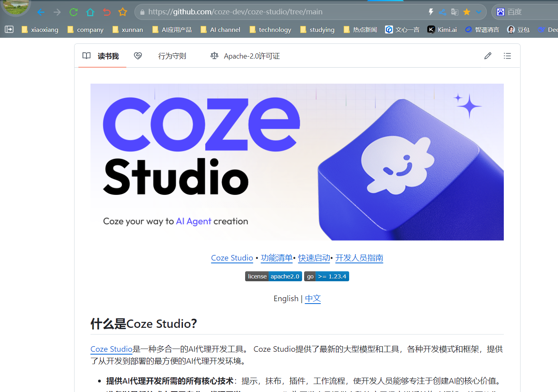The width and height of the screenshot is (558, 392).
Task: Navigate back with the back arrow
Action: 40,12
